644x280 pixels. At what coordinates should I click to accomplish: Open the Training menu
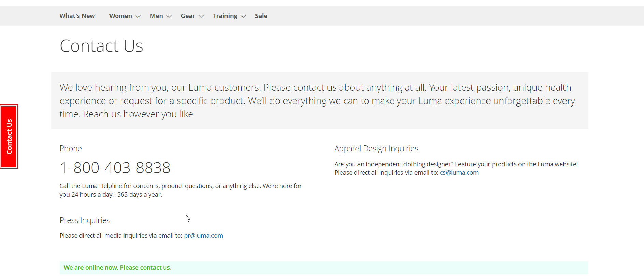click(225, 16)
